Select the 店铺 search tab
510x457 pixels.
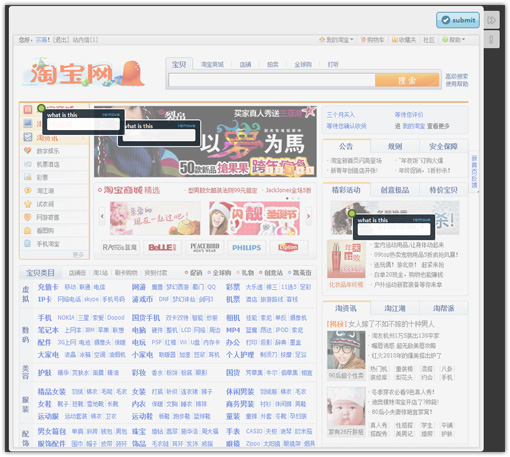[x=245, y=65]
